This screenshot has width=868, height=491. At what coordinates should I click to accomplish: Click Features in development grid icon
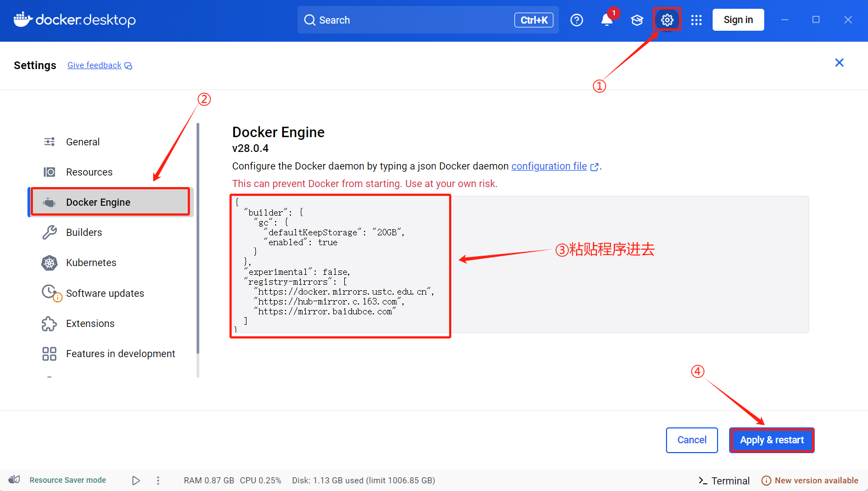click(x=49, y=354)
